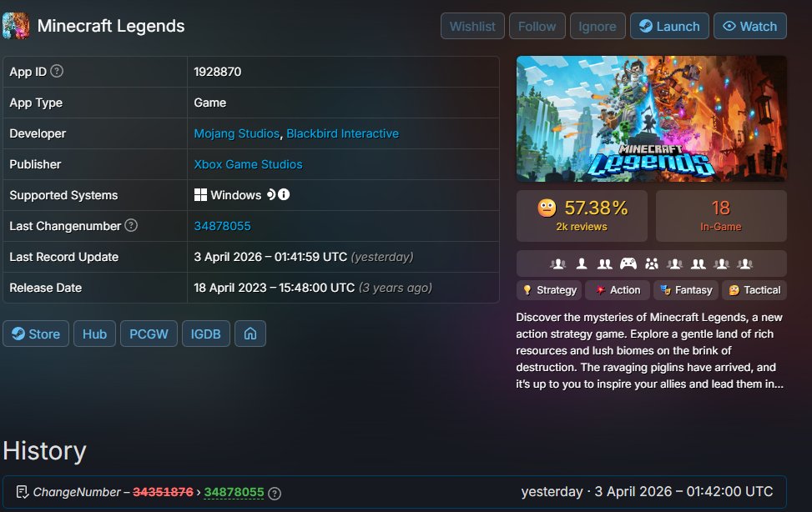This screenshot has height=512, width=812.
Task: Open Xbox Game Studios publisher link
Action: click(x=248, y=164)
